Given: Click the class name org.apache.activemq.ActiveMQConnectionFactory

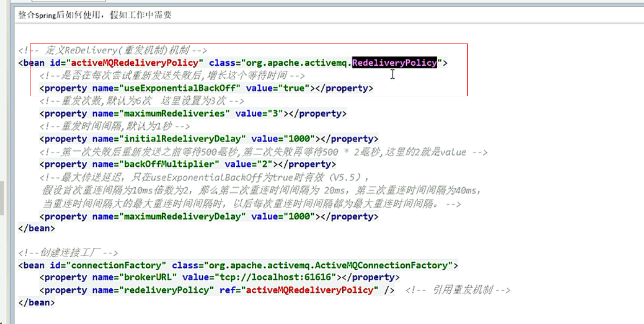Looking at the screenshot, I should coord(329,265).
